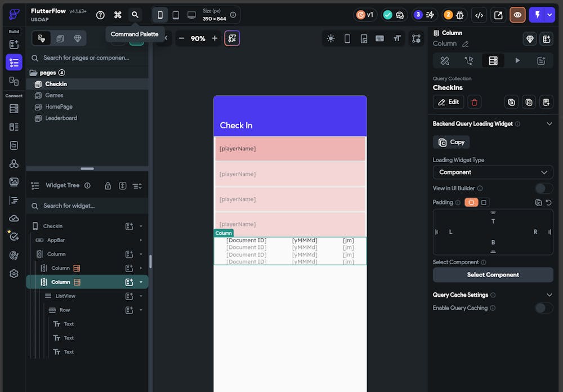The image size is (563, 392).
Task: Toggle View in UI Builder switch
Action: click(543, 188)
